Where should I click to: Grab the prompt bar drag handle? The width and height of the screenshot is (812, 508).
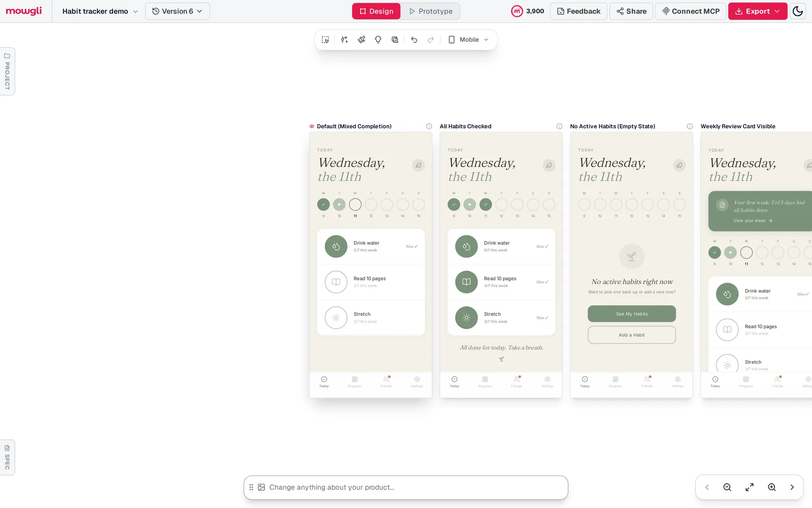pos(251,487)
